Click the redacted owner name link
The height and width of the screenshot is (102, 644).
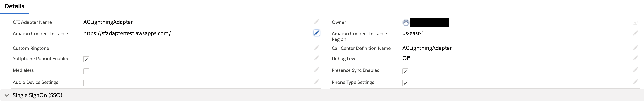coord(429,22)
